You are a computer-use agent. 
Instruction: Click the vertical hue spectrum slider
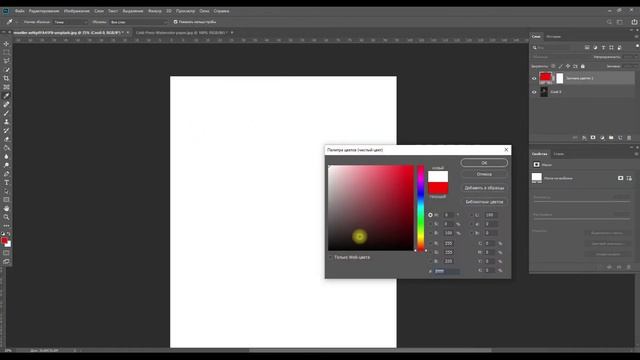[420, 208]
